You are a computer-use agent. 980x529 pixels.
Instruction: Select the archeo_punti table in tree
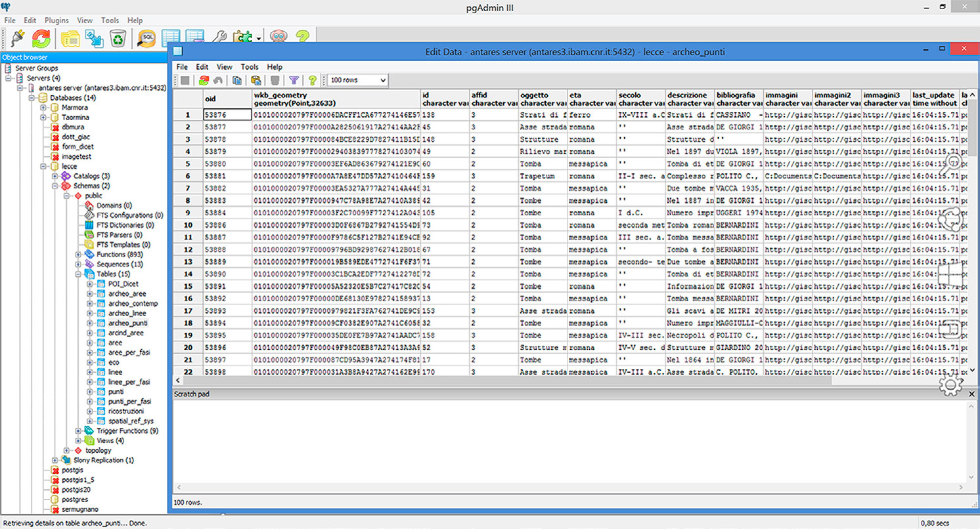click(128, 323)
